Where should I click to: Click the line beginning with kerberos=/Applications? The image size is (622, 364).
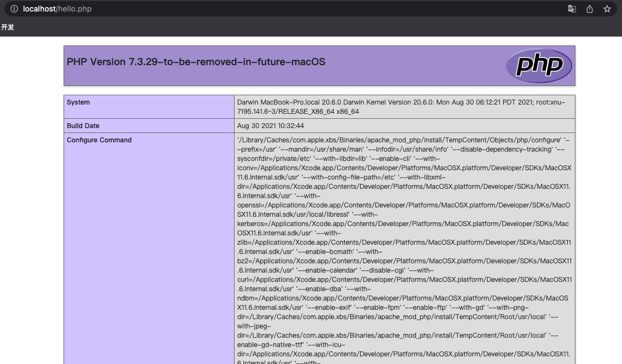tap(403, 224)
